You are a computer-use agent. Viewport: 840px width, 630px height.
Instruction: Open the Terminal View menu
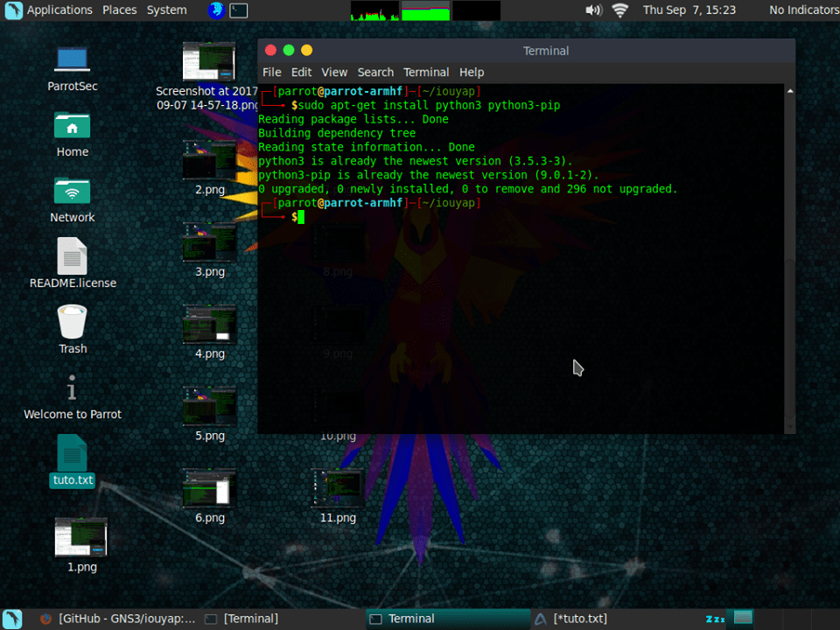pos(334,73)
